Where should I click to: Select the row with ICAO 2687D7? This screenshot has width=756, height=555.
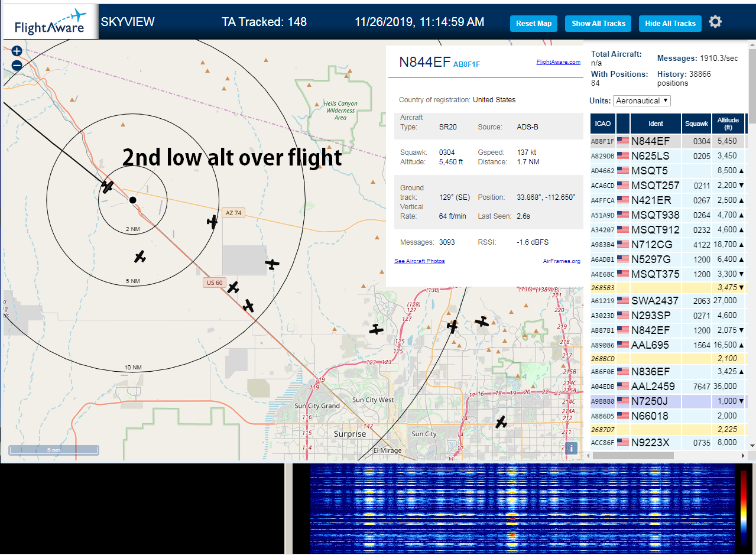click(x=668, y=429)
